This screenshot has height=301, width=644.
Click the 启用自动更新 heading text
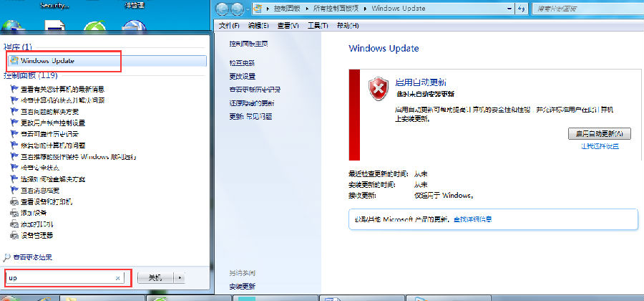click(421, 82)
